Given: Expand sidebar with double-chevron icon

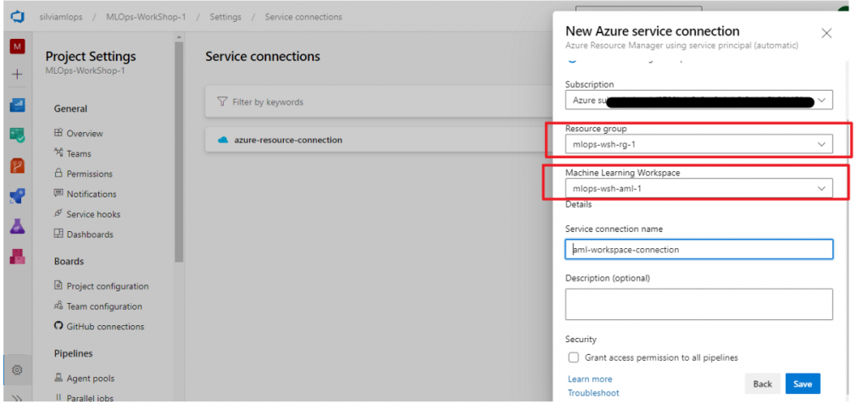Looking at the screenshot, I should click(17, 398).
